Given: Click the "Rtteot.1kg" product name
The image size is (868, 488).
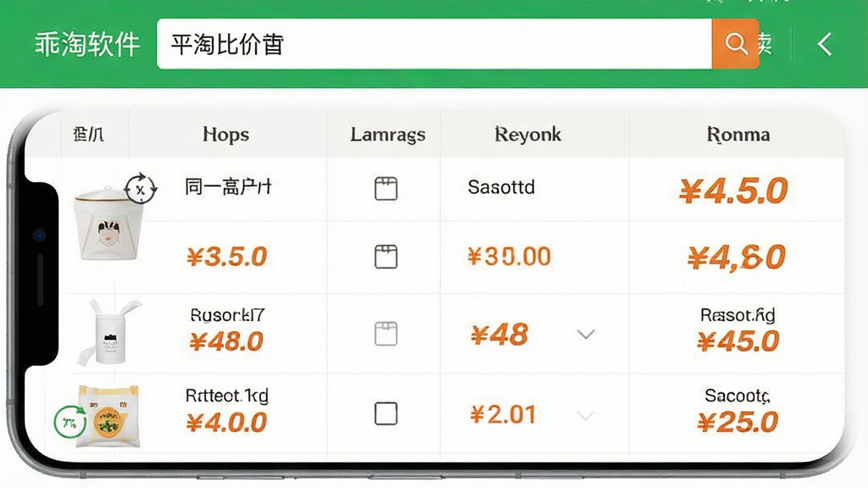Looking at the screenshot, I should [x=227, y=396].
